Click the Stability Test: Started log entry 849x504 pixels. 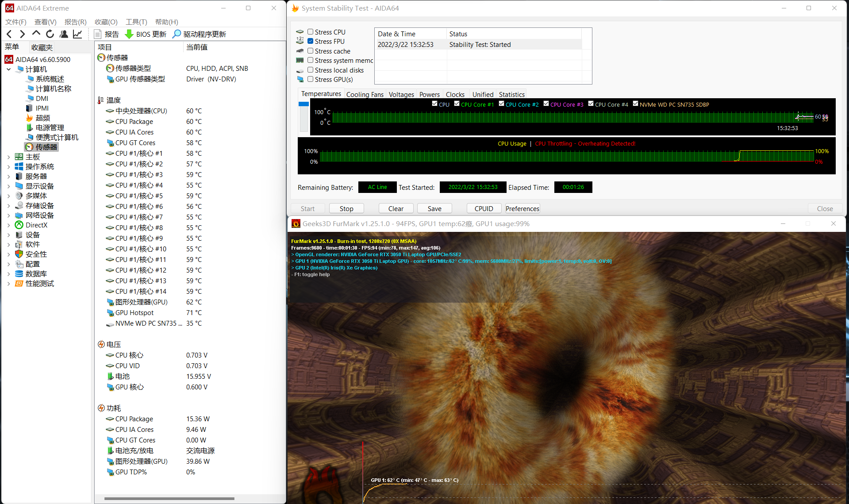478,45
